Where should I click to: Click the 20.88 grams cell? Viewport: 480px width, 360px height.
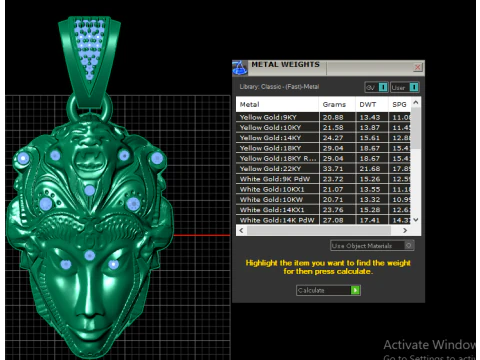coord(337,117)
